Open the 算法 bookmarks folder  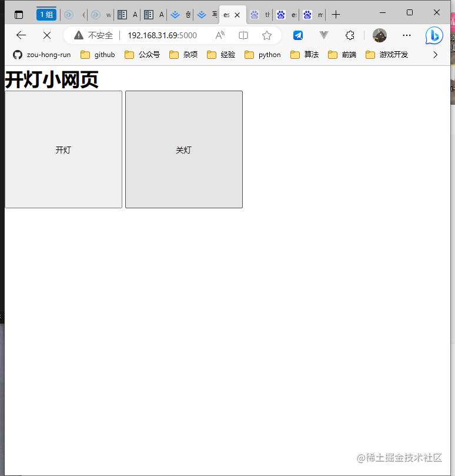click(x=305, y=55)
